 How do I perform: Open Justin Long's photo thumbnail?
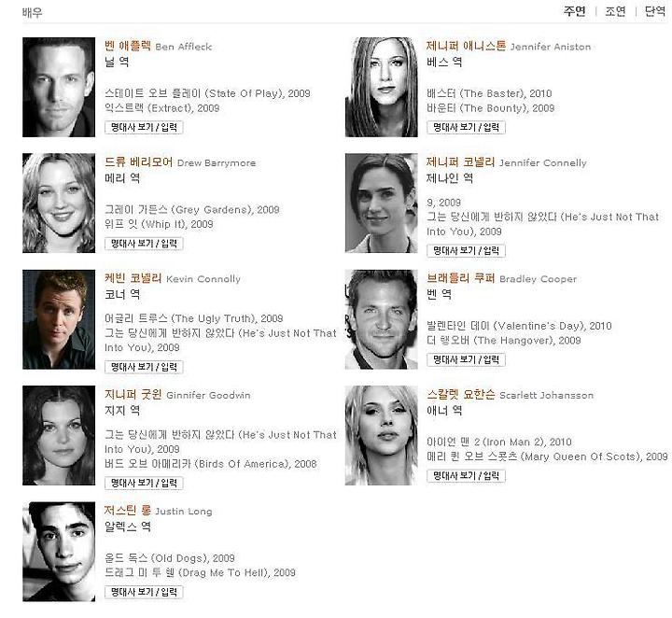[59, 552]
